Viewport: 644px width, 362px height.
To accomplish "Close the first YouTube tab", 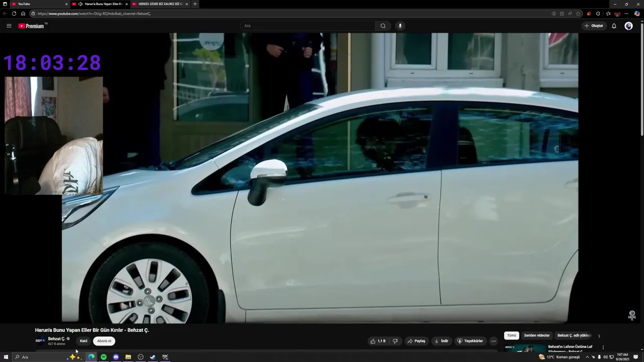I will [x=66, y=4].
